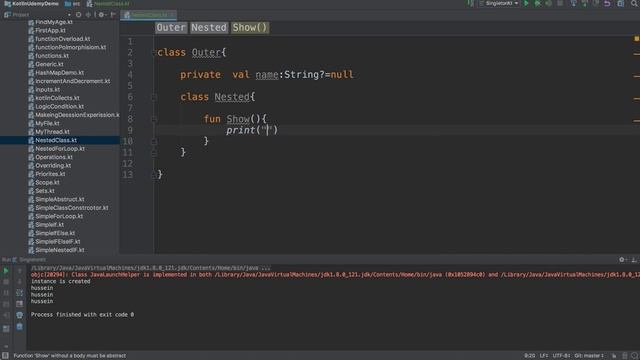Viewport: 640px width, 360px height.
Task: Open Search Everywhere magnifier icon
Action: point(634,4)
